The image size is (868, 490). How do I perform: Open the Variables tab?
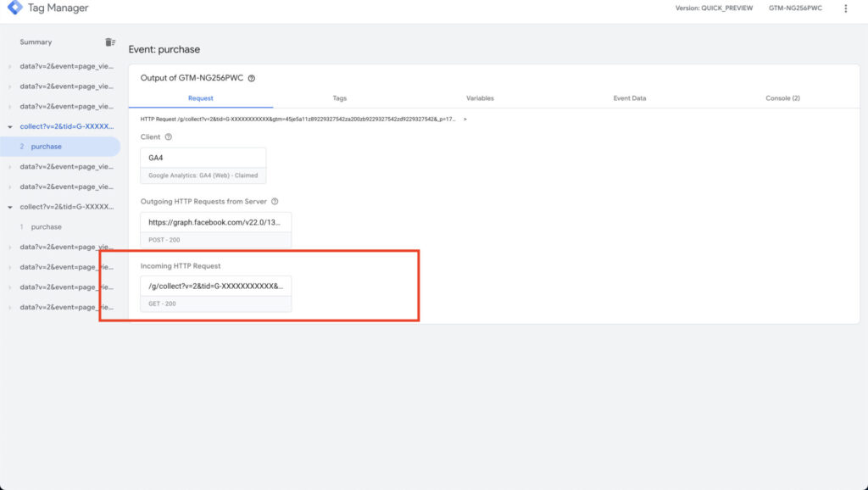click(480, 98)
